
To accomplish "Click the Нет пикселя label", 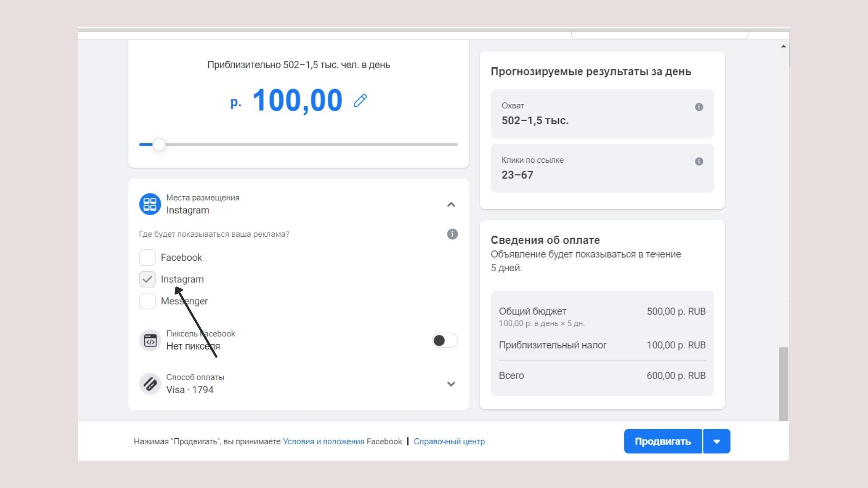I will pyautogui.click(x=193, y=346).
